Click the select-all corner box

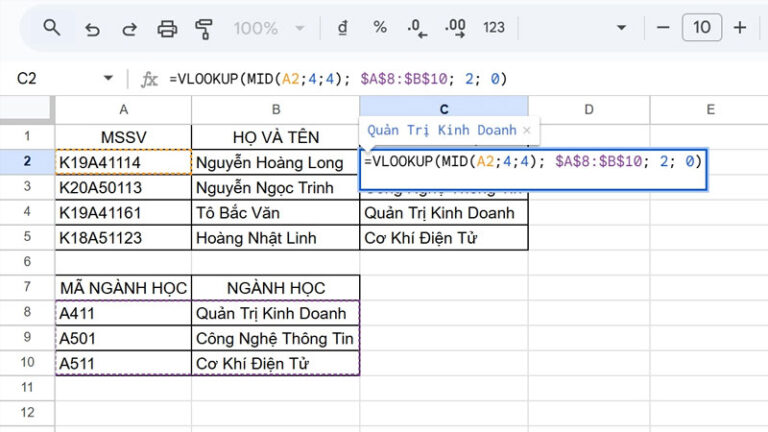click(25, 108)
